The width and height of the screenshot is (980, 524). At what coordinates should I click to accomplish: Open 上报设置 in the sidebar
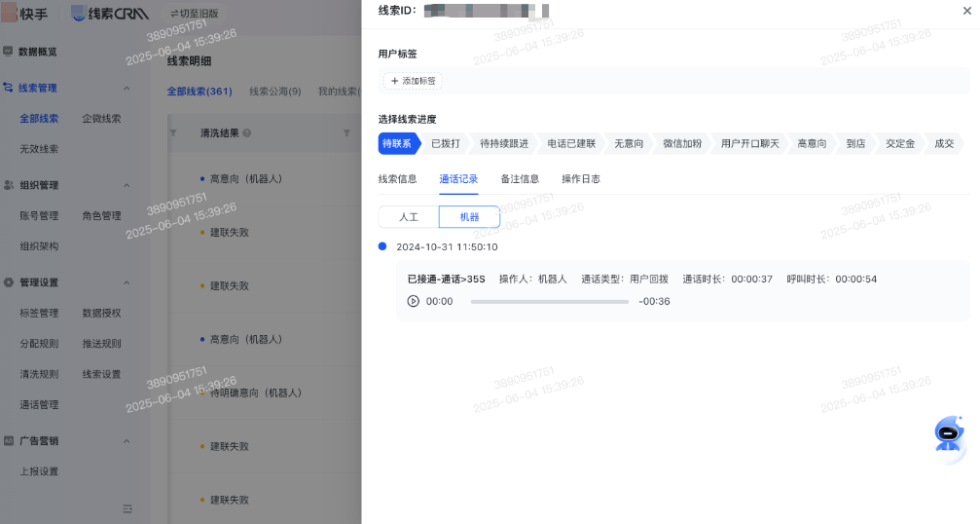[x=39, y=471]
